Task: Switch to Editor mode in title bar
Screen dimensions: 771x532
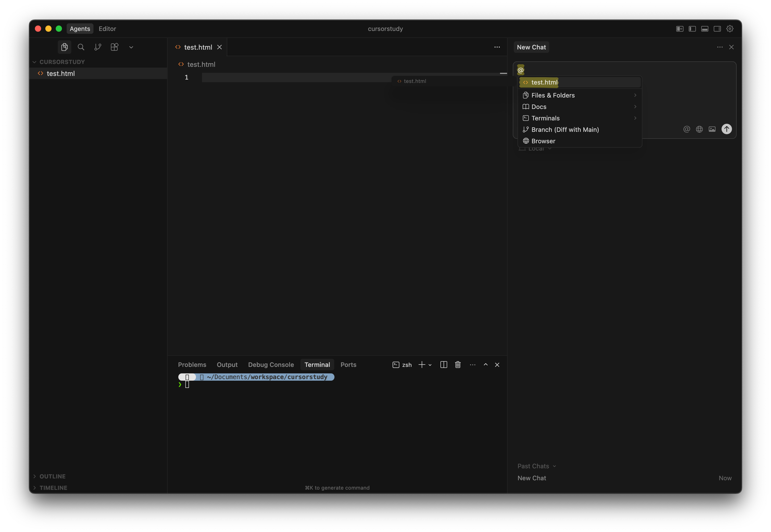Action: click(107, 29)
